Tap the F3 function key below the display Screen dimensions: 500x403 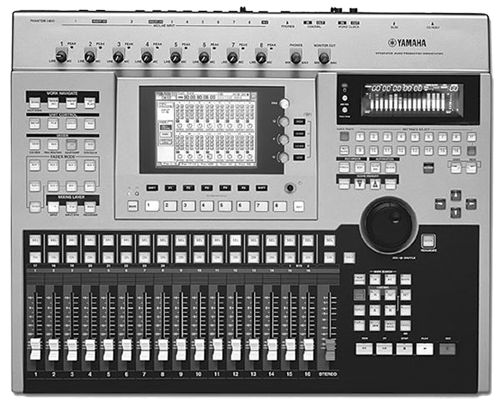pos(207,188)
